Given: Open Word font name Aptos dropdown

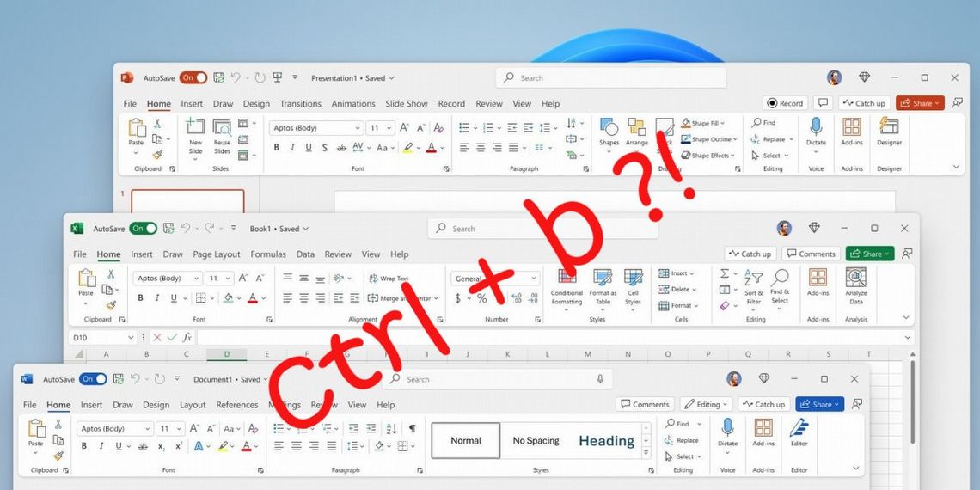Looking at the screenshot, I should click(x=148, y=429).
